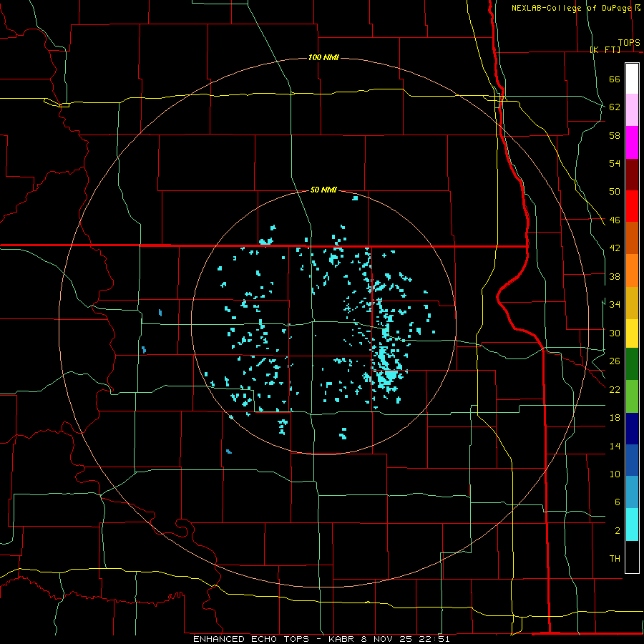This screenshot has width=644, height=644.
Task: Click the light orange legend swatch
Action: coord(632,270)
